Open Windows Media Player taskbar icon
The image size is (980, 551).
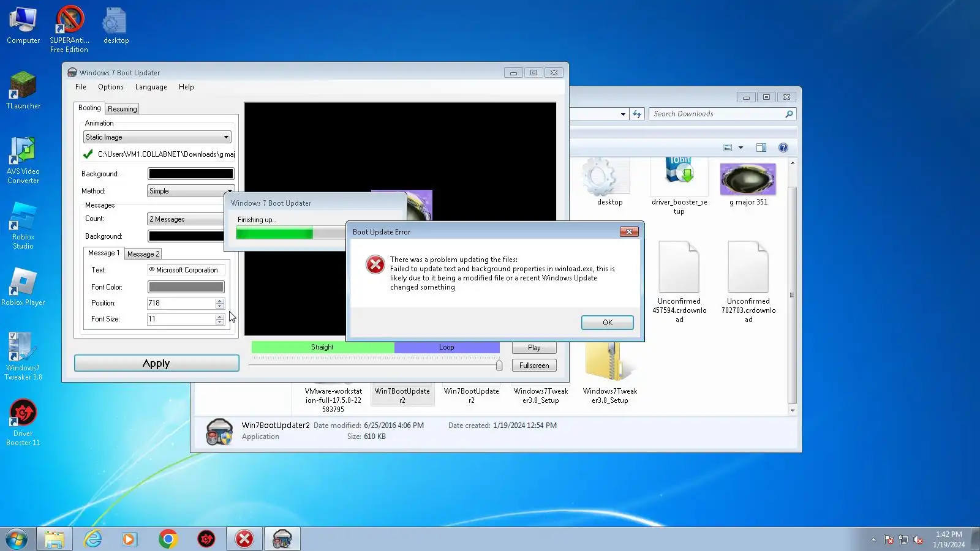click(129, 539)
